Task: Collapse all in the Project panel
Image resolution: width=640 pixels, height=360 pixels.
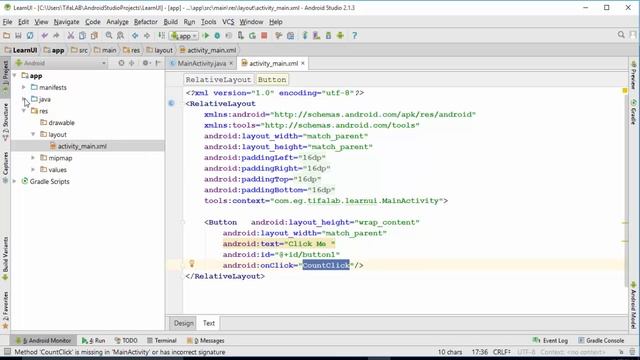Action: [131, 63]
